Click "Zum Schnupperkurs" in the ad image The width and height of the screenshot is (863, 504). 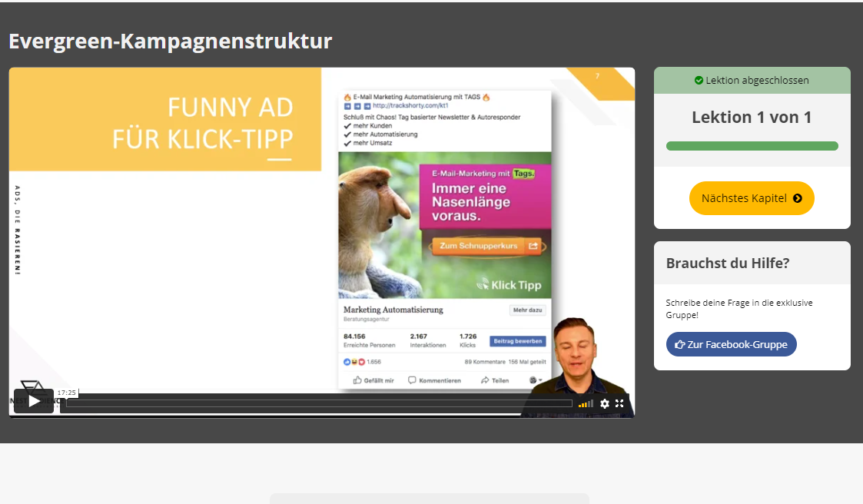click(x=478, y=245)
